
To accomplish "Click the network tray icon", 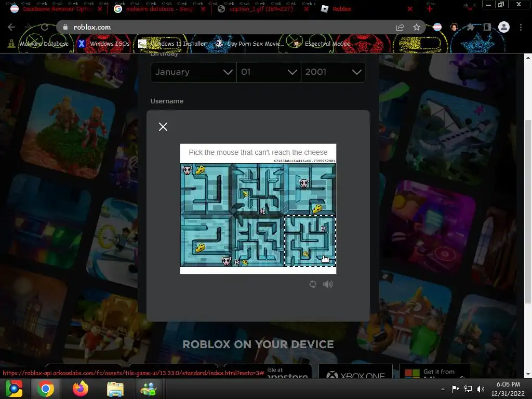I will click(468, 389).
